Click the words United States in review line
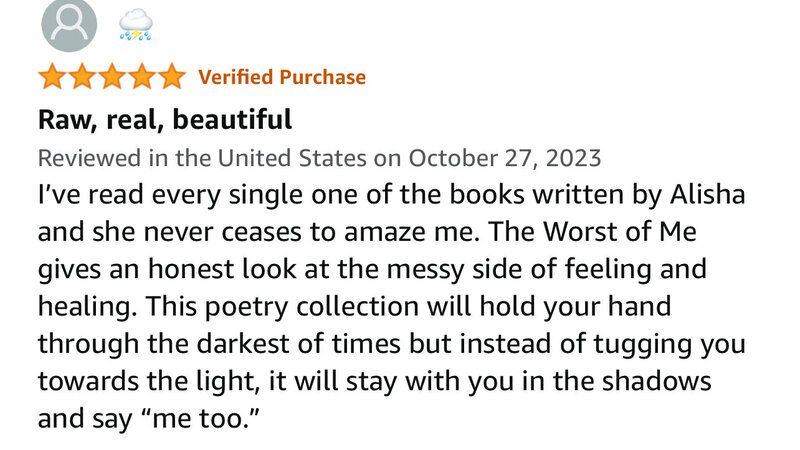Viewport: 800px width, 450px height. tap(292, 158)
